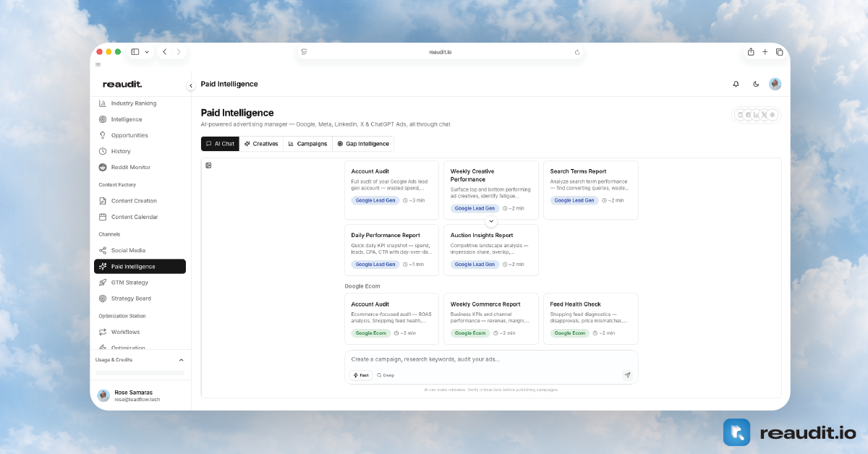Image resolution: width=868 pixels, height=454 pixels.
Task: Run the Google Ecom Account Audit card
Action: 391,319
